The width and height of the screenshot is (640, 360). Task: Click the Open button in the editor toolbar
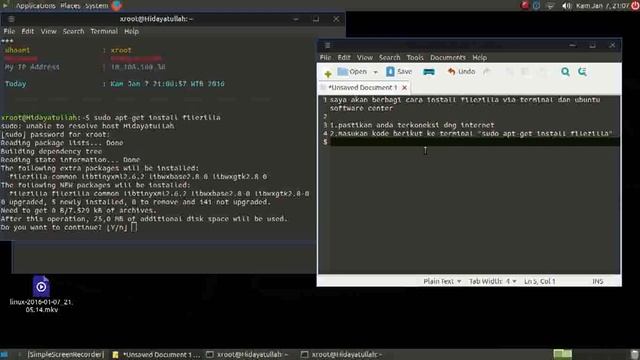[353, 72]
